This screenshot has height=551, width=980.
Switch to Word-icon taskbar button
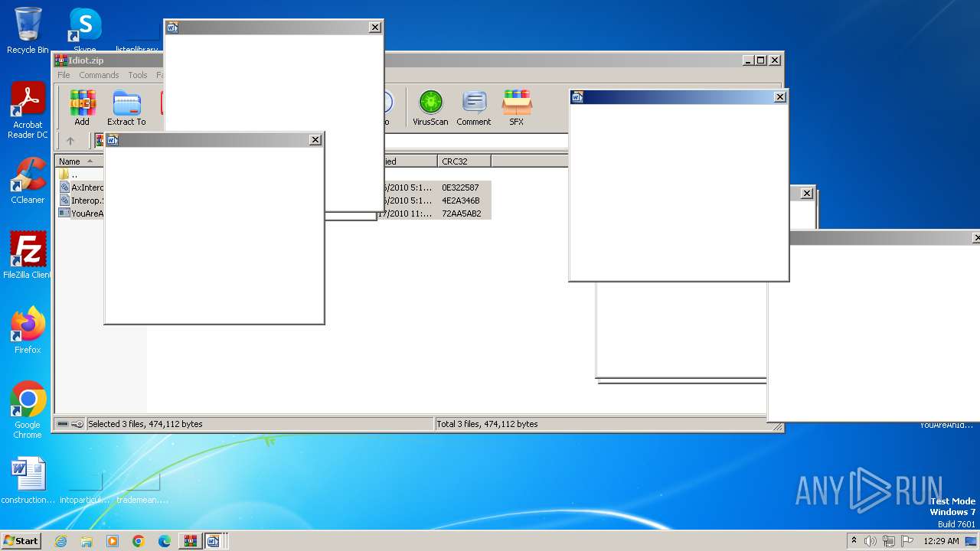(x=214, y=541)
